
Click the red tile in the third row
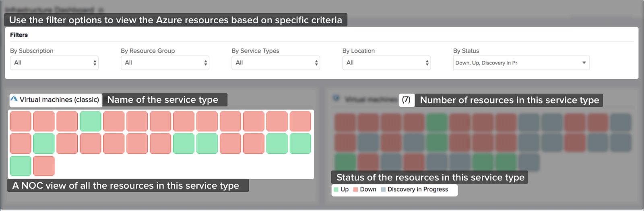(43, 166)
